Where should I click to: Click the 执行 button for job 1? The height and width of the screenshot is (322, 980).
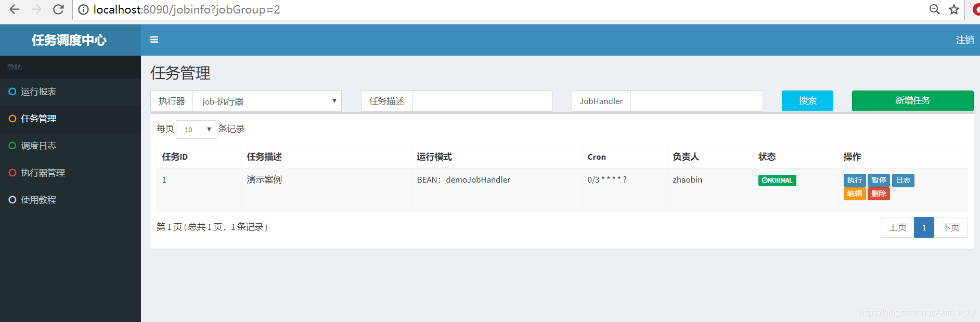pyautogui.click(x=855, y=181)
